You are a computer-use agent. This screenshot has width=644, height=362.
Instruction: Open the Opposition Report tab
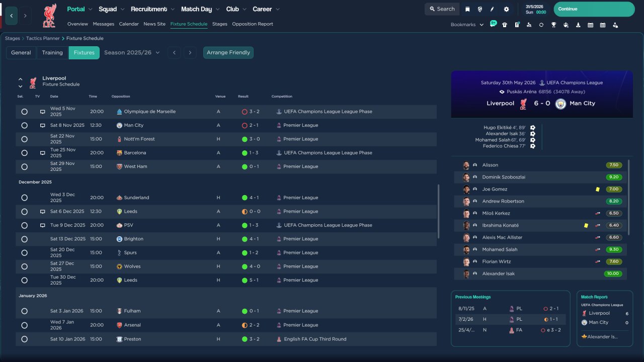(253, 24)
